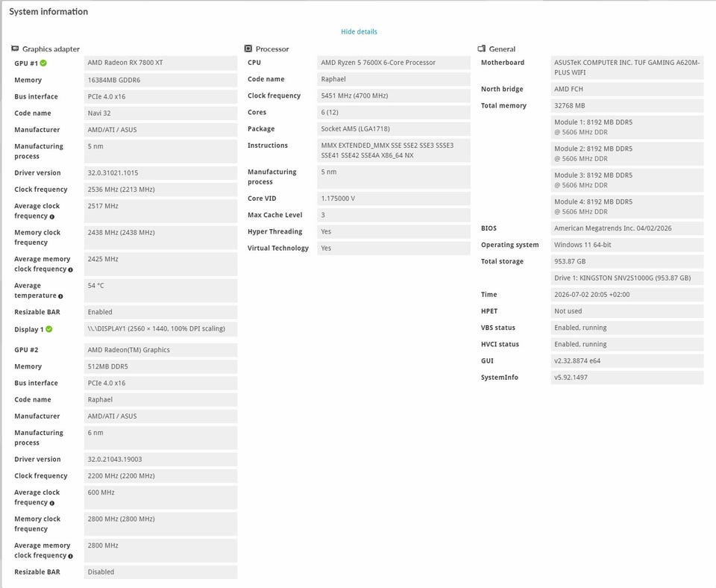Click the MMX EXTENDED_MMX instructions value
Viewport: 716px width, 588px height.
coord(394,150)
